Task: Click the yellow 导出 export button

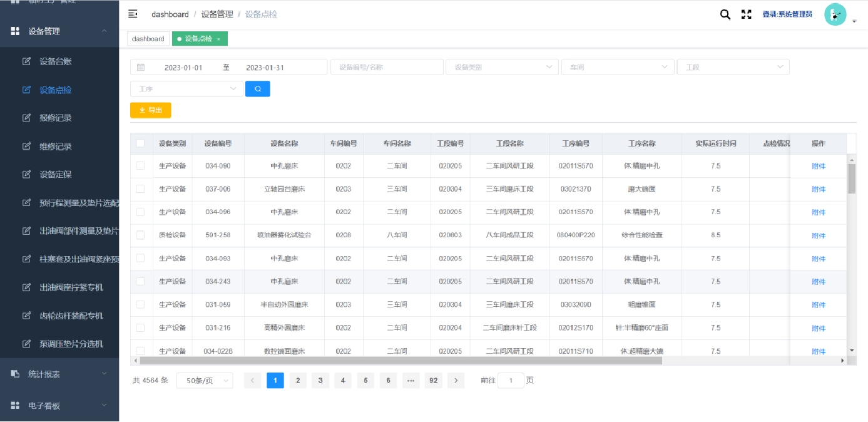Action: (x=150, y=110)
